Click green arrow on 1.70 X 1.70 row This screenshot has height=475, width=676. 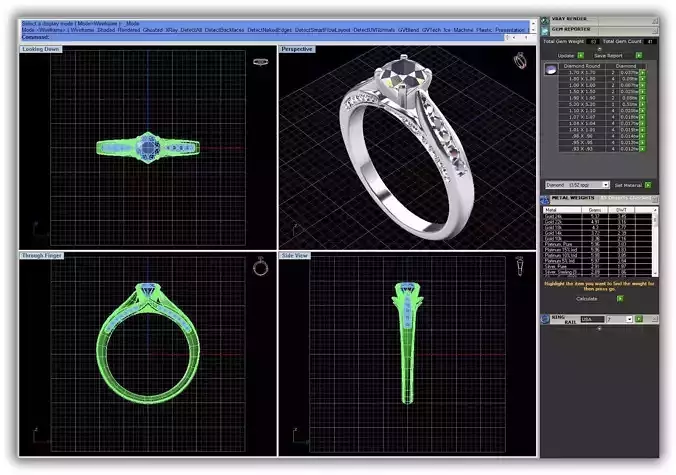[642, 73]
